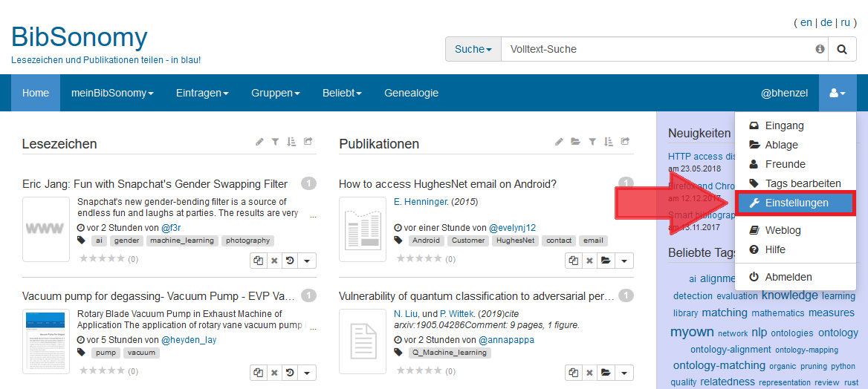Rate HughesNet publication with the stars

pyautogui.click(x=419, y=258)
